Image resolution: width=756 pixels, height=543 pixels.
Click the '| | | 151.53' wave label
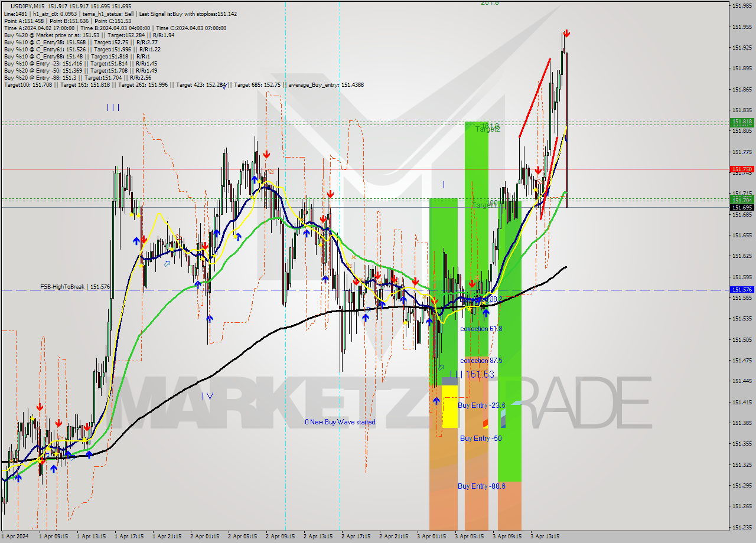point(472,375)
